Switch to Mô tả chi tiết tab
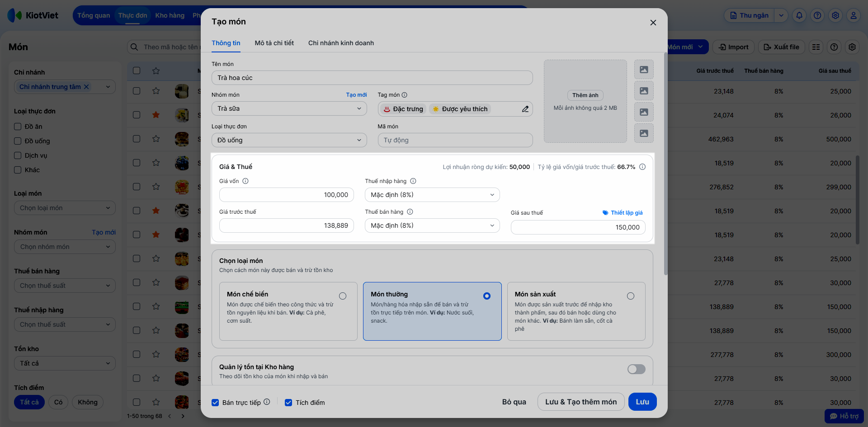This screenshot has width=868, height=427. point(274,43)
